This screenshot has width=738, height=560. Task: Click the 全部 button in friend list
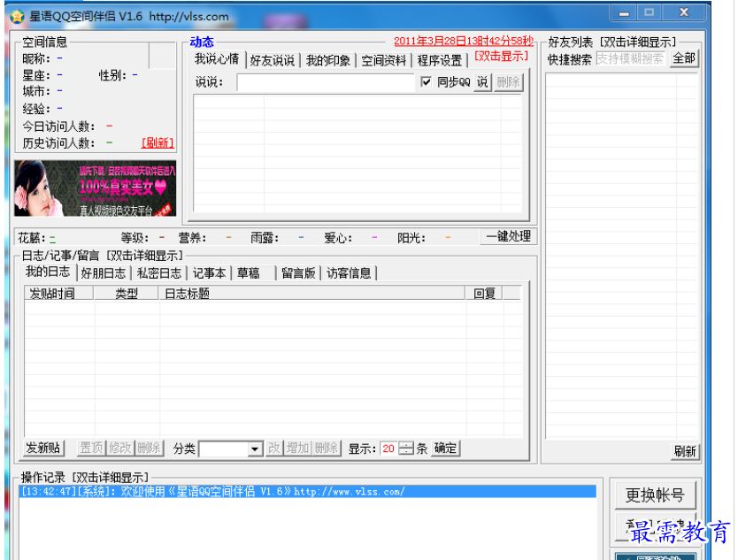(684, 58)
